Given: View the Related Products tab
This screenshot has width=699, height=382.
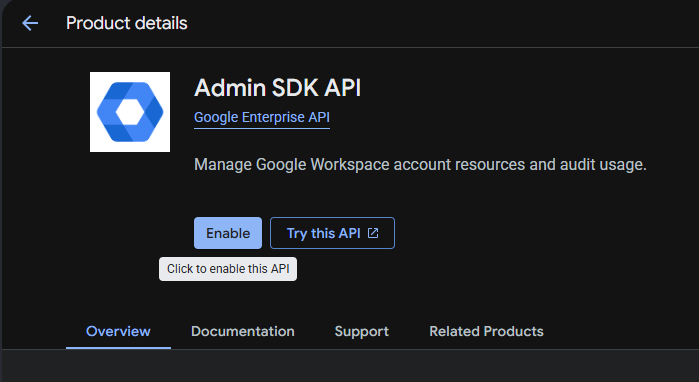Looking at the screenshot, I should pos(486,332).
